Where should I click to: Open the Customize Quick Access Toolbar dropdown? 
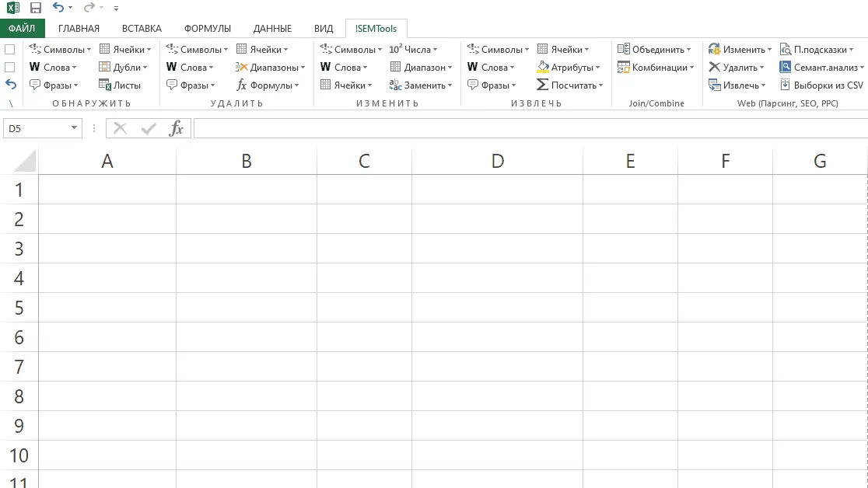116,9
